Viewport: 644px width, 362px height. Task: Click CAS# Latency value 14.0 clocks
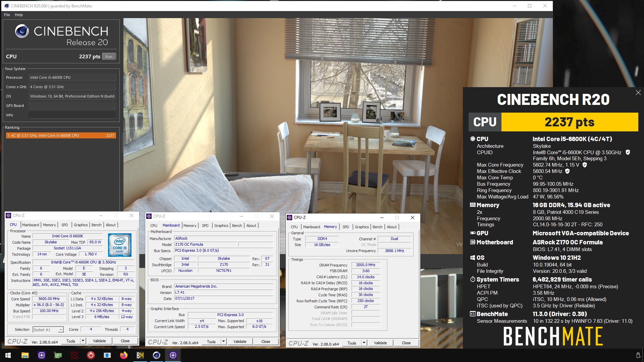366,277
